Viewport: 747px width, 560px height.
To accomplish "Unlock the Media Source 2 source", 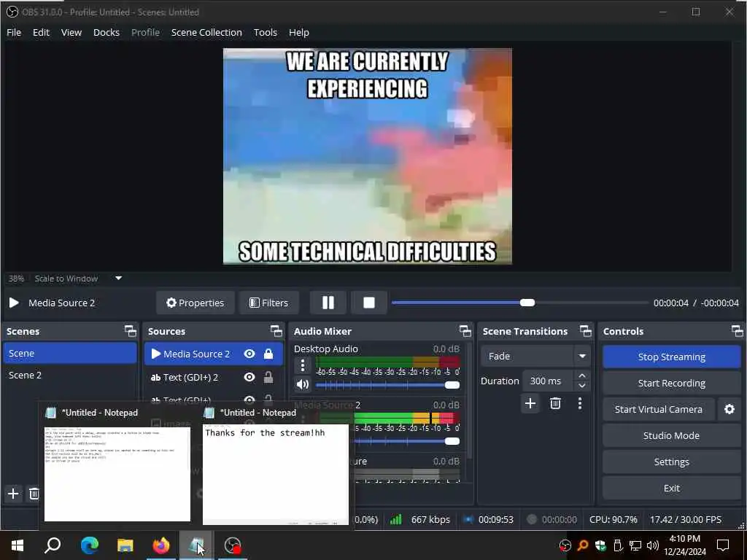I will click(x=268, y=354).
